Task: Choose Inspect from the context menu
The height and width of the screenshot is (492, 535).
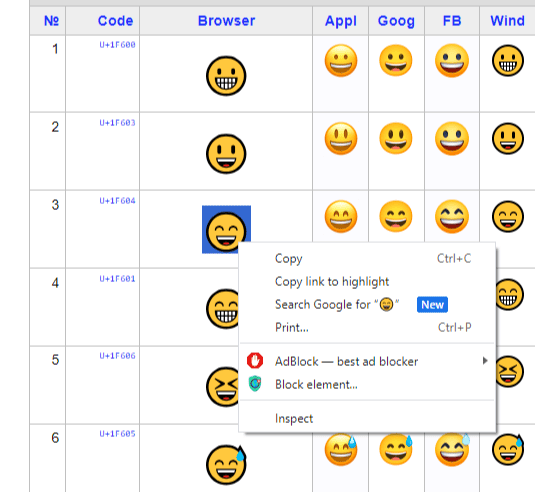Action: (367, 419)
